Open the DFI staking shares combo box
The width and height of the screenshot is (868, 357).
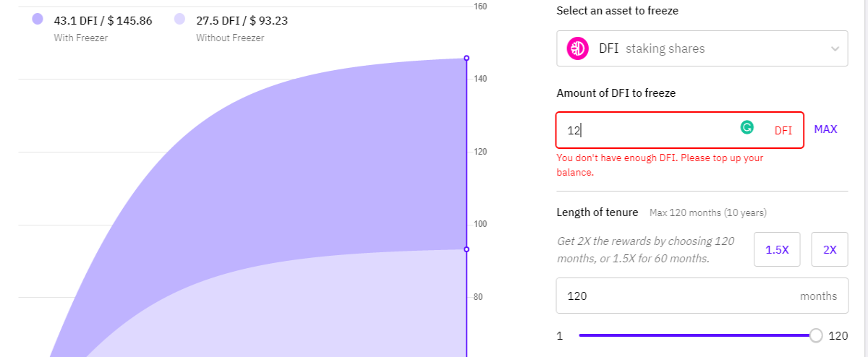click(x=702, y=48)
